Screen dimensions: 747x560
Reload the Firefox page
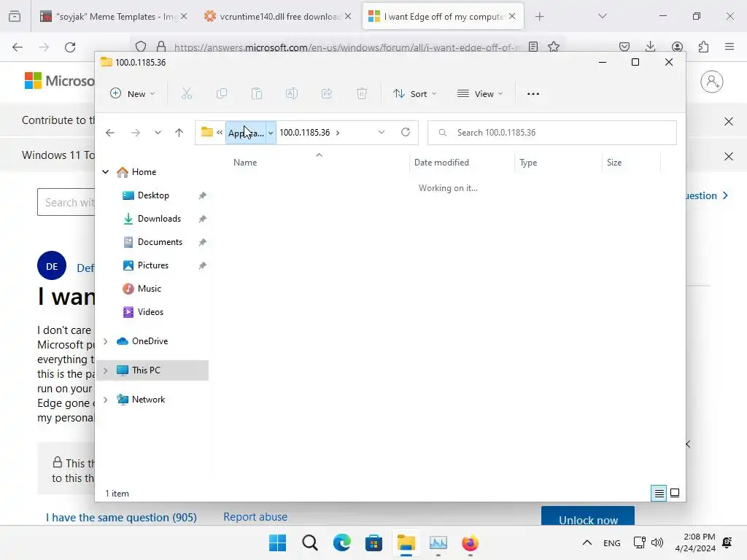(x=70, y=47)
